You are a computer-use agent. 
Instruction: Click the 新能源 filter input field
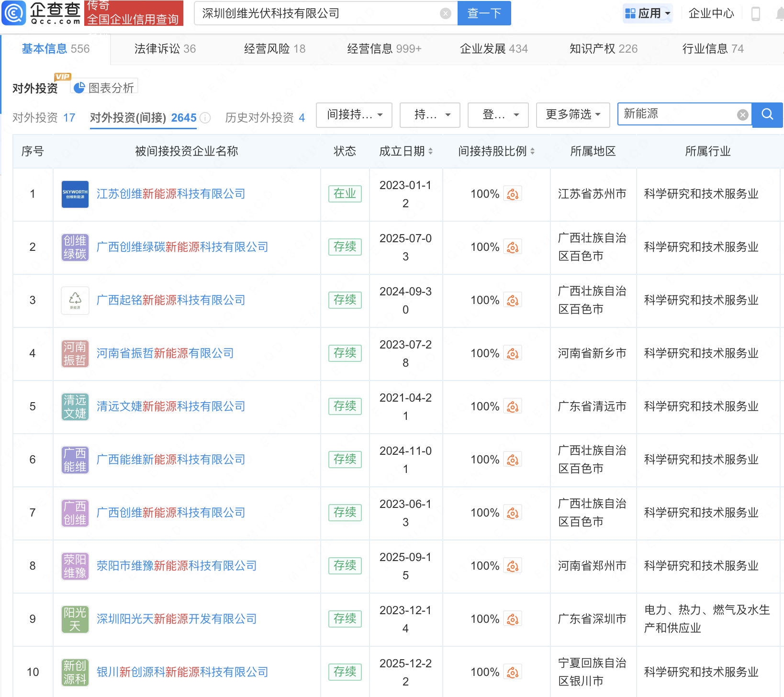677,114
